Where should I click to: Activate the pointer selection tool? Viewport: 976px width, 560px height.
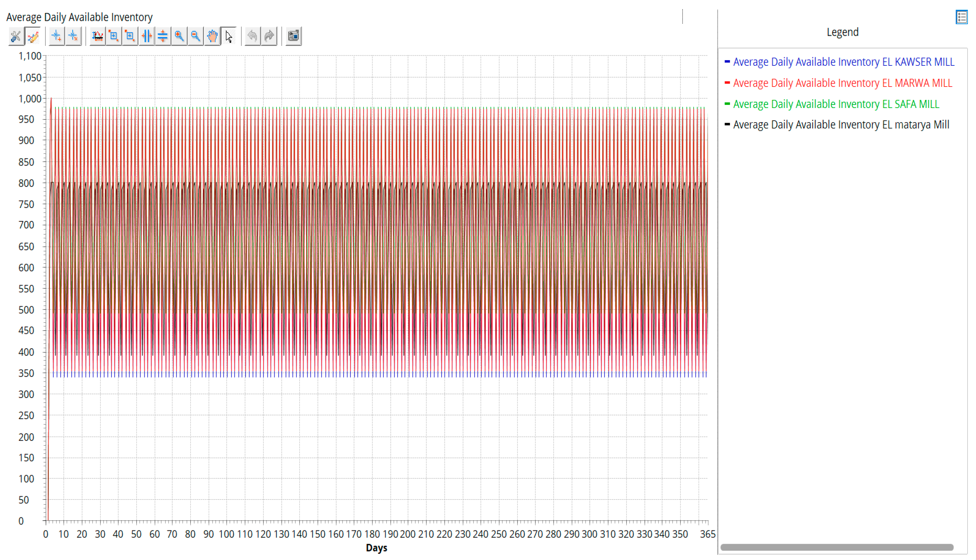pyautogui.click(x=229, y=36)
